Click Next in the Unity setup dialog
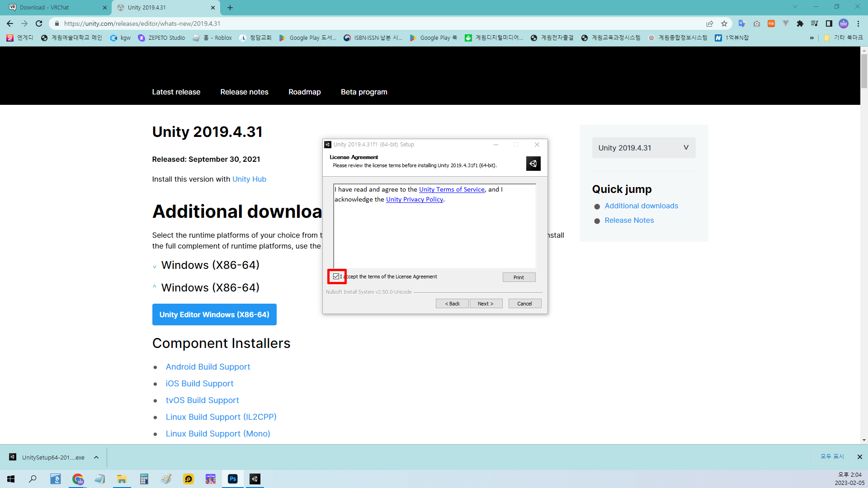This screenshot has width=868, height=488. point(486,304)
